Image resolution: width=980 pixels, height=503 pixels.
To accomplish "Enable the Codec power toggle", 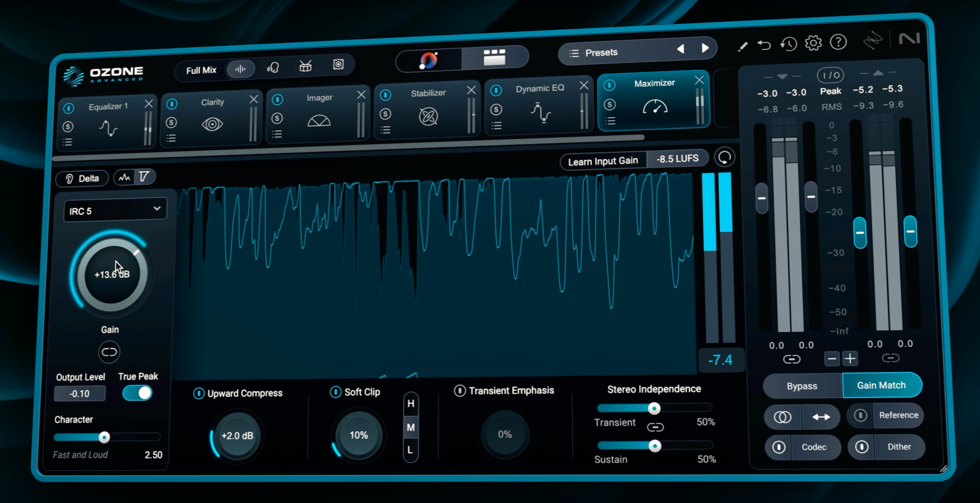I will pos(779,447).
